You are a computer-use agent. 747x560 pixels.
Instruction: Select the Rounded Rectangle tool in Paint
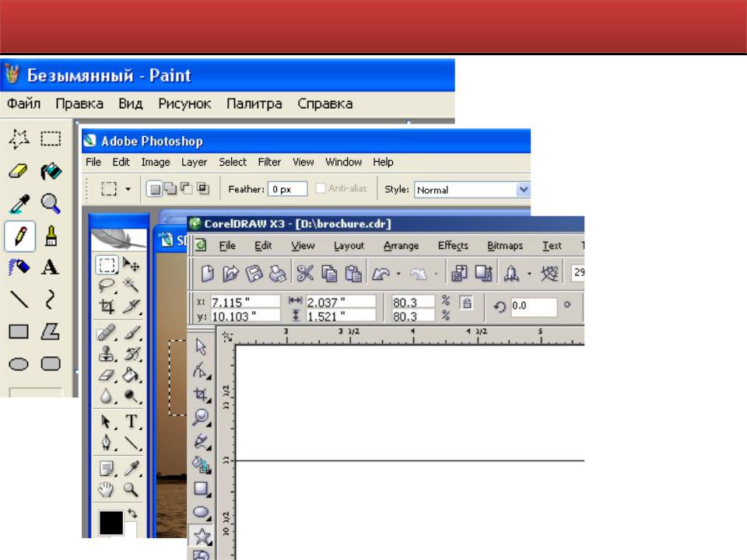pos(51,364)
